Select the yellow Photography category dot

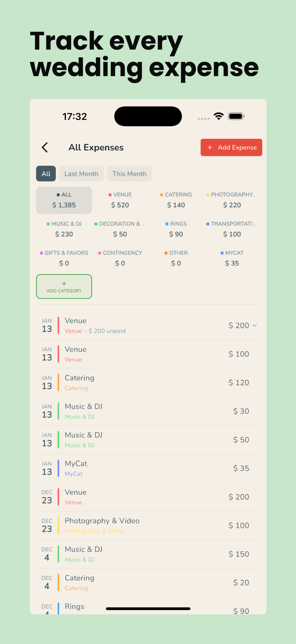(207, 194)
